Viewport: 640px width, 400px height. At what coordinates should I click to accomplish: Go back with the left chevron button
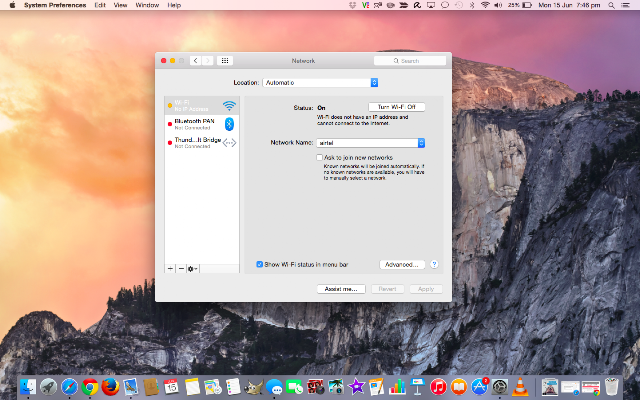coord(196,61)
